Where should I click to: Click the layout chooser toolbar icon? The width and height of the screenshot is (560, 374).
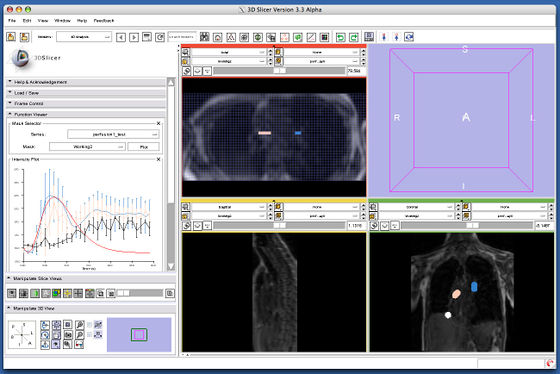tap(369, 37)
